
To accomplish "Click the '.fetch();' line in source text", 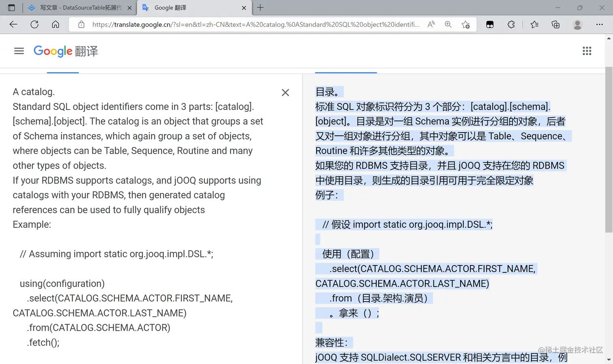I will (43, 343).
